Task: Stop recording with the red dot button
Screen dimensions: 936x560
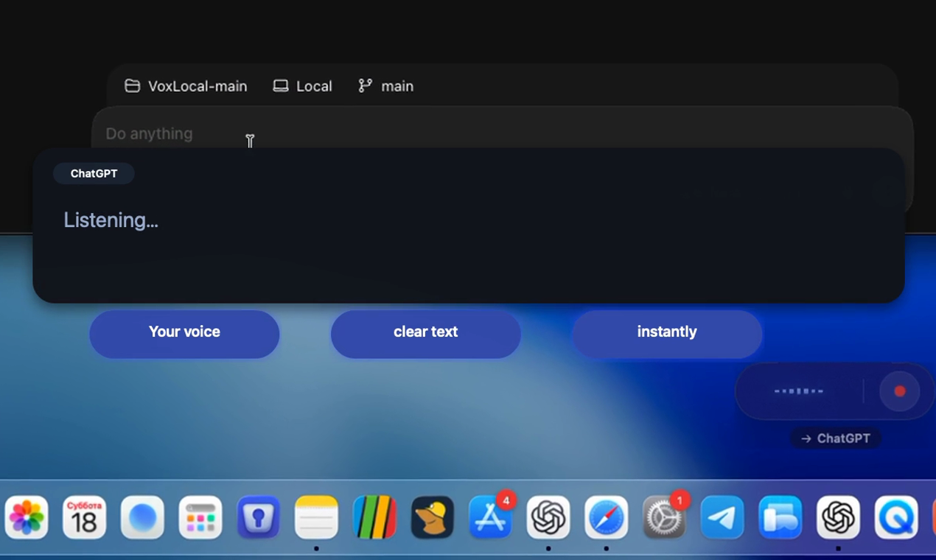Action: [899, 391]
